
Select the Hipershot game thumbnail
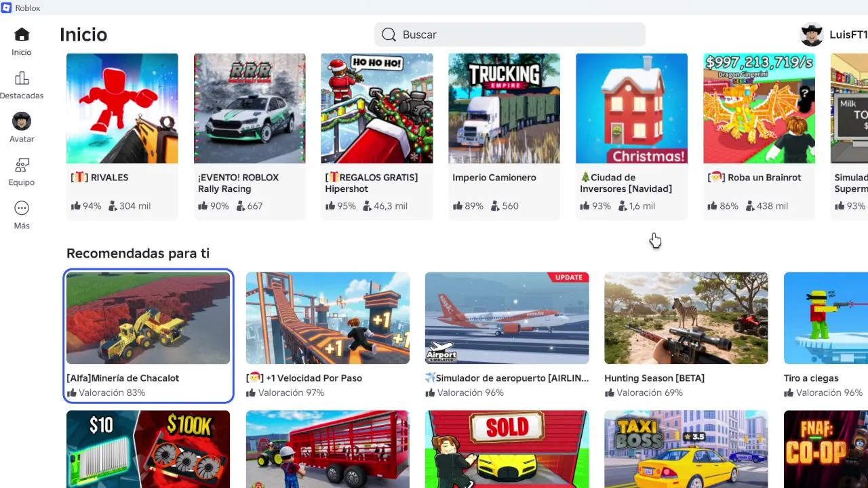377,108
